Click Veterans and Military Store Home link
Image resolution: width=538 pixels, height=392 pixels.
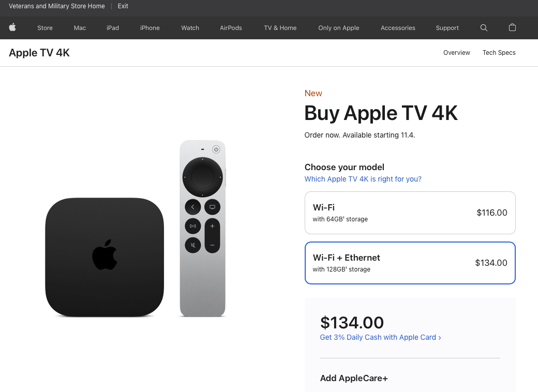pyautogui.click(x=56, y=6)
